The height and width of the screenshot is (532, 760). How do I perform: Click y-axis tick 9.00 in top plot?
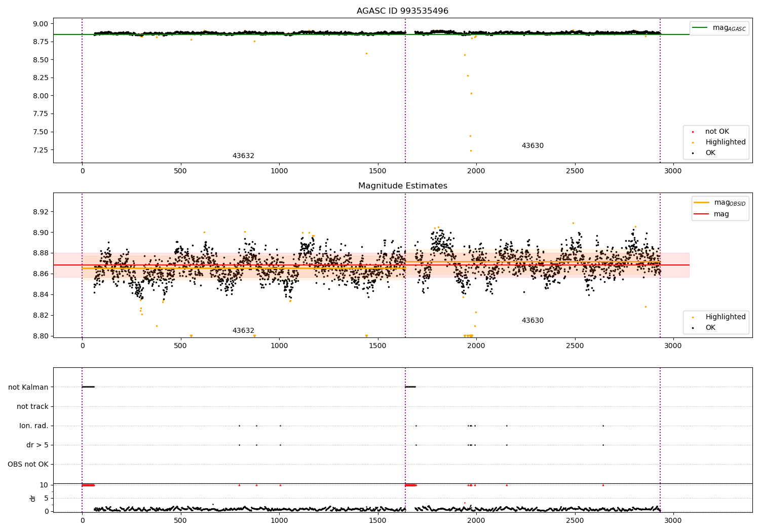click(41, 24)
